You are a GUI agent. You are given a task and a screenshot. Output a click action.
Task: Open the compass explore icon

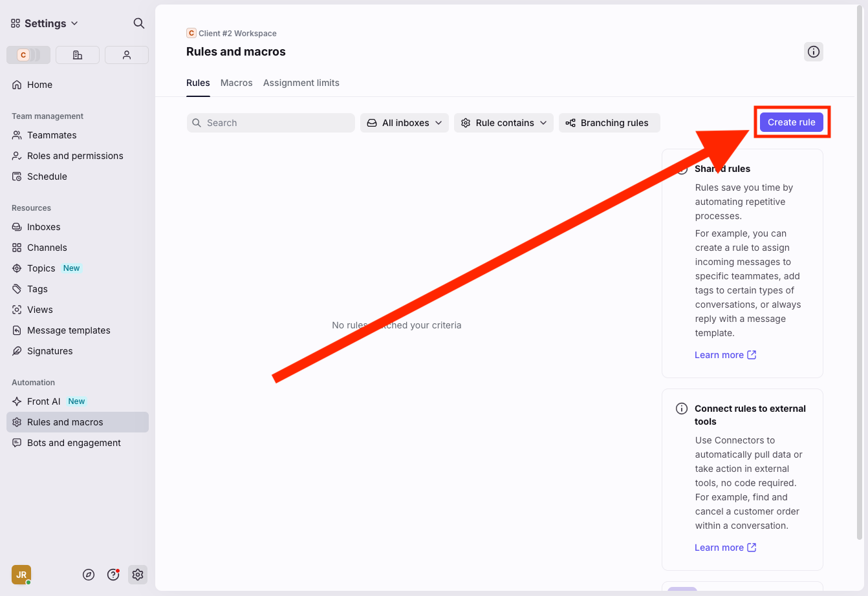click(x=89, y=575)
